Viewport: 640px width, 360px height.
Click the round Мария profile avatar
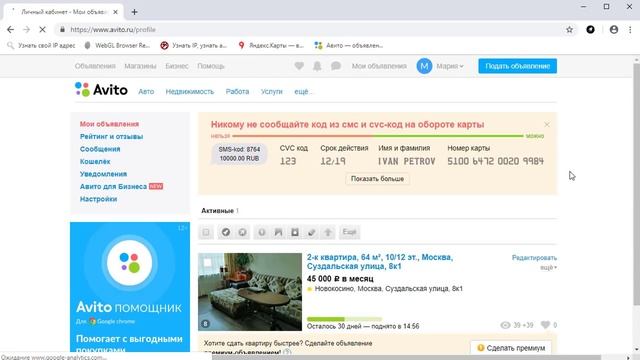tap(424, 66)
